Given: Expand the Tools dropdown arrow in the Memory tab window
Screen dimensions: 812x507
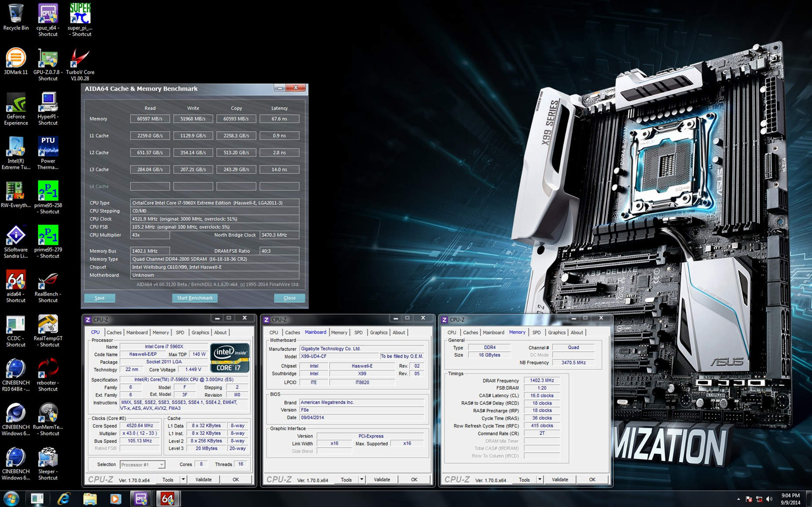Looking at the screenshot, I should (539, 479).
